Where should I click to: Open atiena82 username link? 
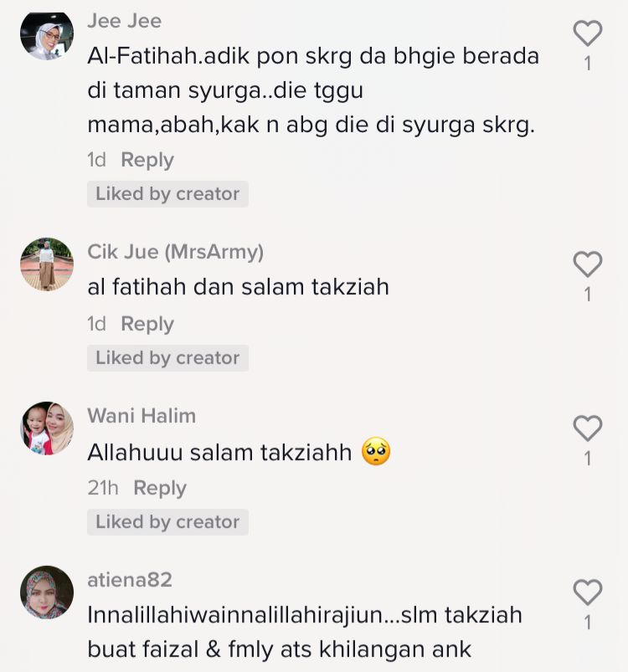pos(130,580)
